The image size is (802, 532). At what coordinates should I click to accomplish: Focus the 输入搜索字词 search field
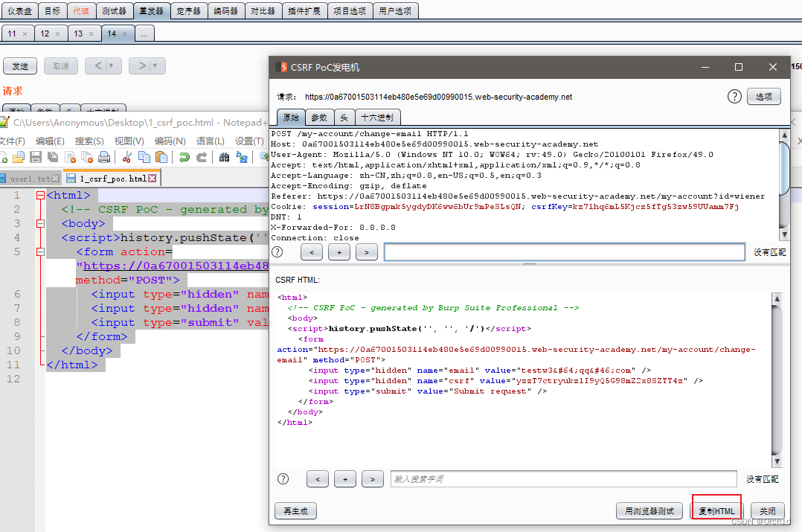(563, 479)
